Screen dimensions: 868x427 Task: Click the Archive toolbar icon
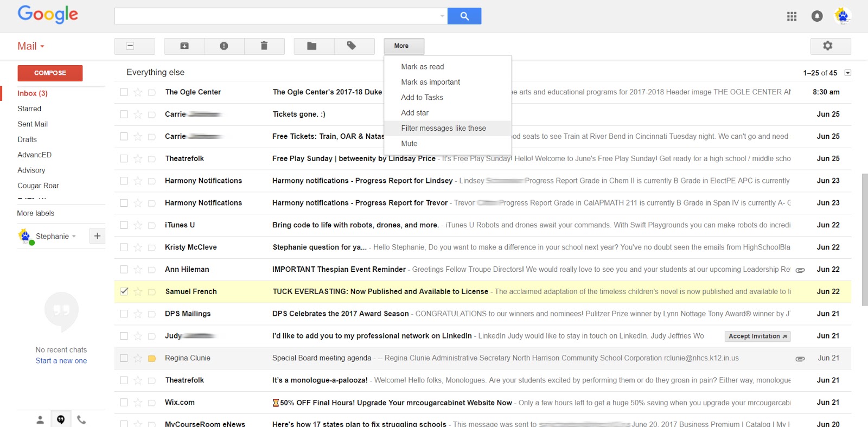tap(184, 46)
